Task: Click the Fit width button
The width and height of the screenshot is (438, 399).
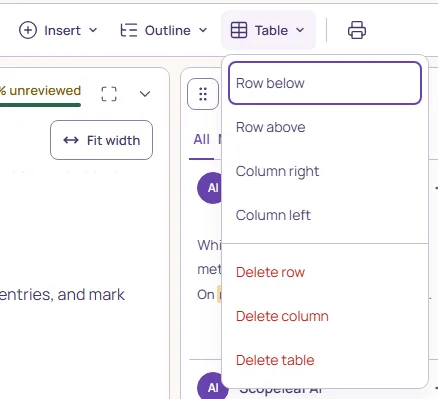Action: tap(101, 140)
